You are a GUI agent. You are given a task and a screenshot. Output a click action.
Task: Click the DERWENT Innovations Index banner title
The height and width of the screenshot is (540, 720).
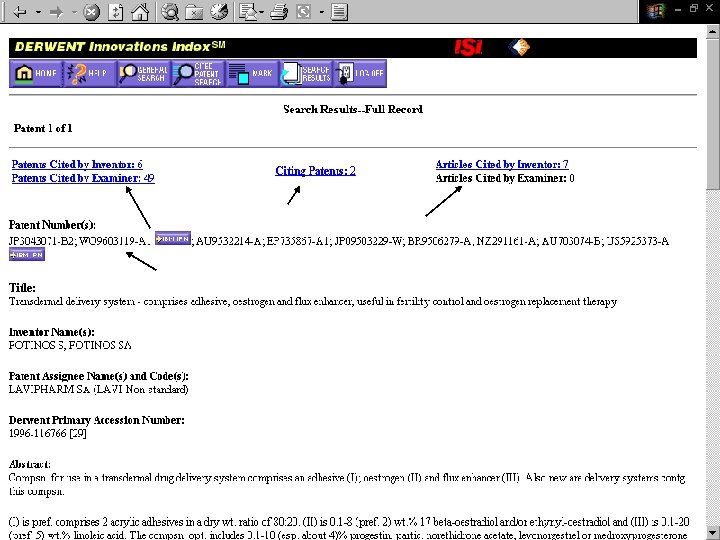coord(120,47)
